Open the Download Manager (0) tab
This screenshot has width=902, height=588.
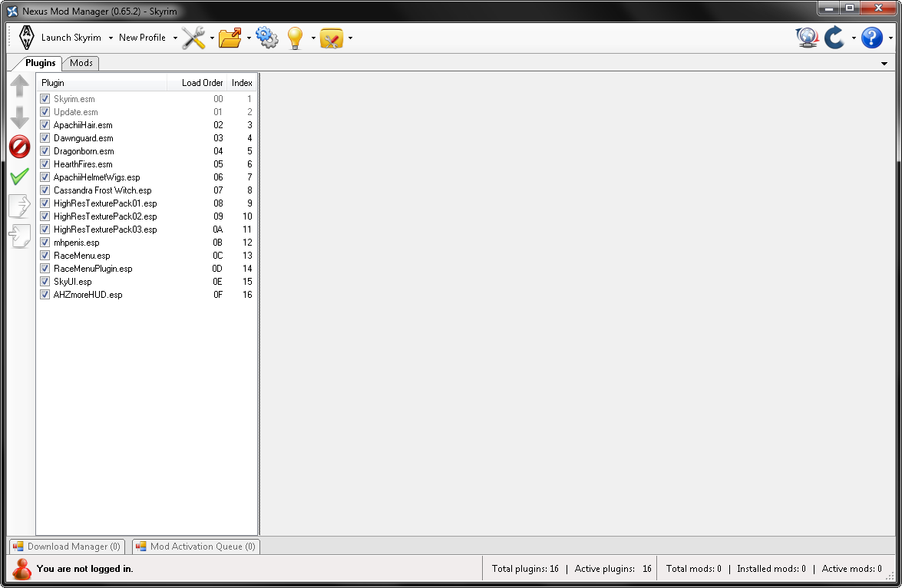pyautogui.click(x=67, y=547)
